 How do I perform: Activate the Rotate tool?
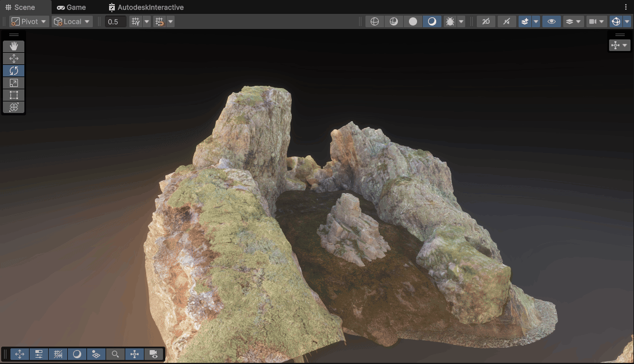pyautogui.click(x=14, y=71)
